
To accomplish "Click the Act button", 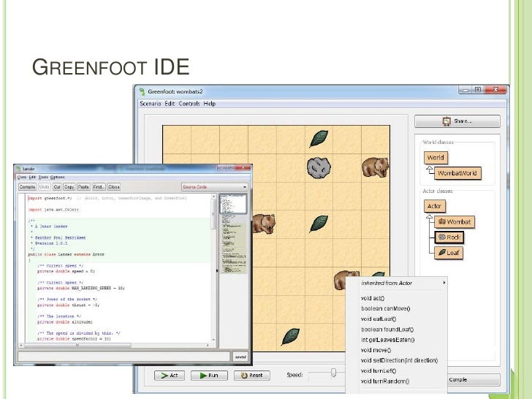I will coord(170,376).
